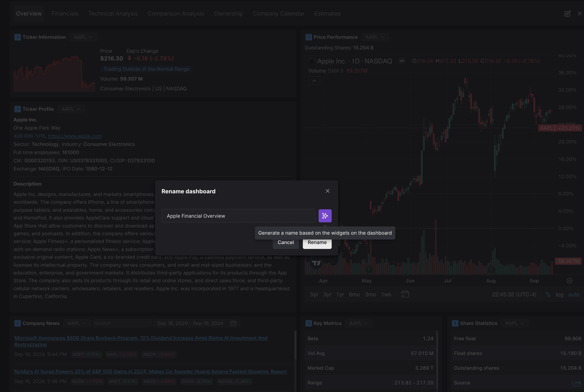Click the first earnings E marker on the chart
The height and width of the screenshot is (392, 584).
click(369, 270)
